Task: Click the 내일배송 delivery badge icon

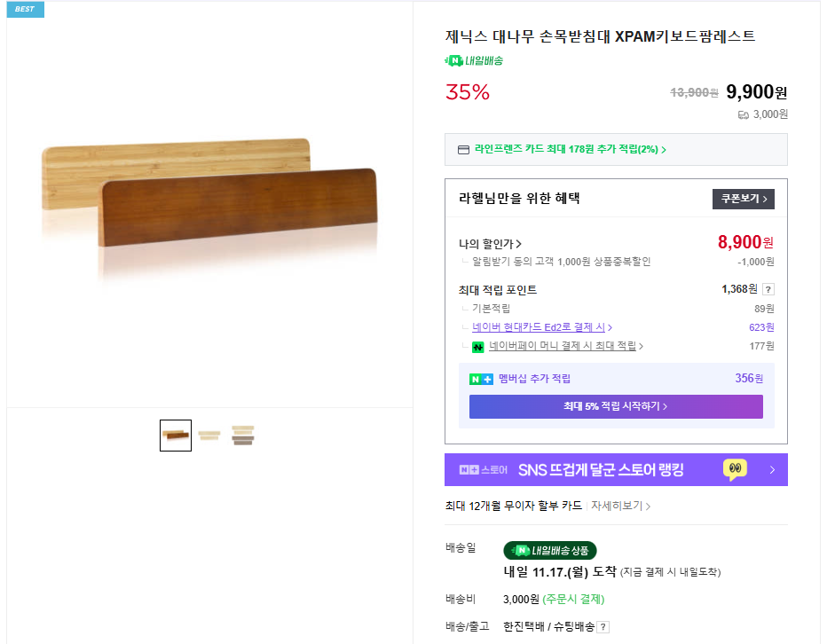Action: coord(454,61)
